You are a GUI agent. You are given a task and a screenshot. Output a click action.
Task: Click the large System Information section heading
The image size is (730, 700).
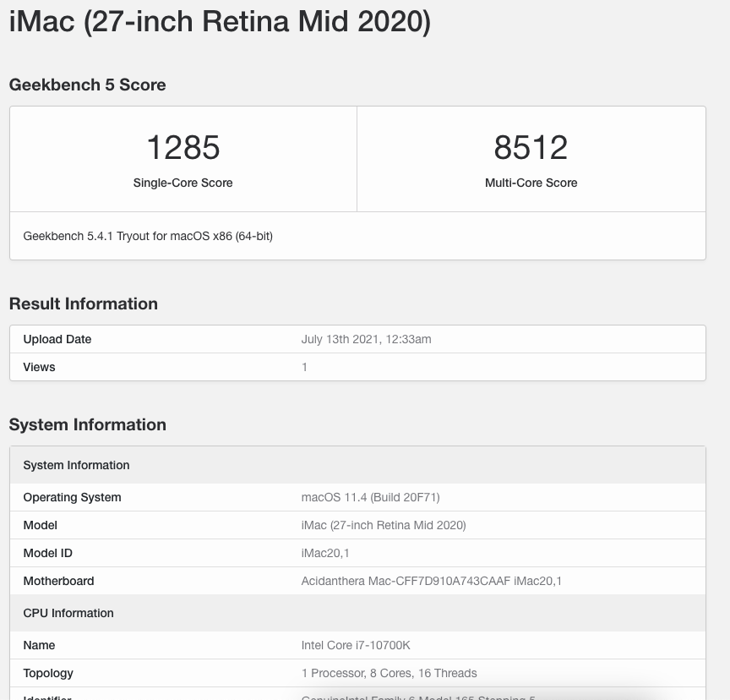(88, 424)
